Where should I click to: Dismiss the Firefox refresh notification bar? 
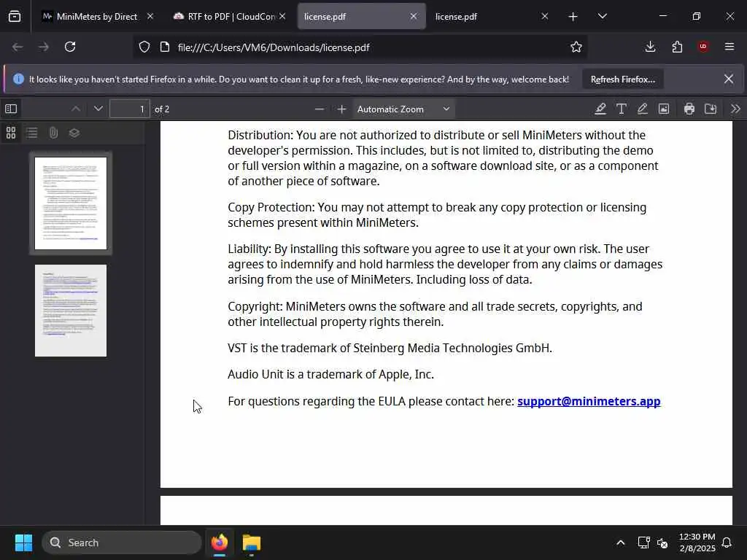(729, 79)
